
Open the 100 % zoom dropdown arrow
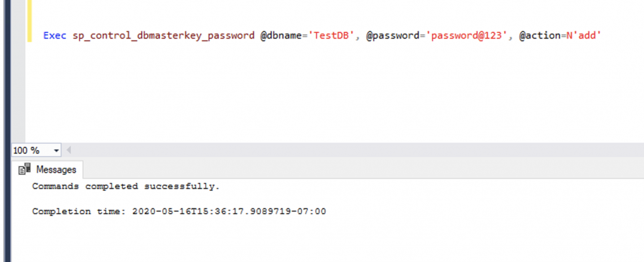57,151
